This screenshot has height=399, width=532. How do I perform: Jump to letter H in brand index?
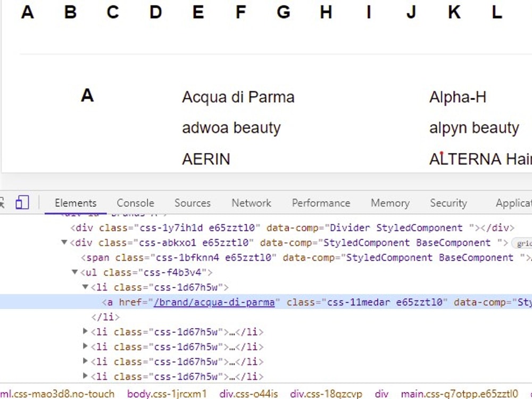click(x=326, y=12)
